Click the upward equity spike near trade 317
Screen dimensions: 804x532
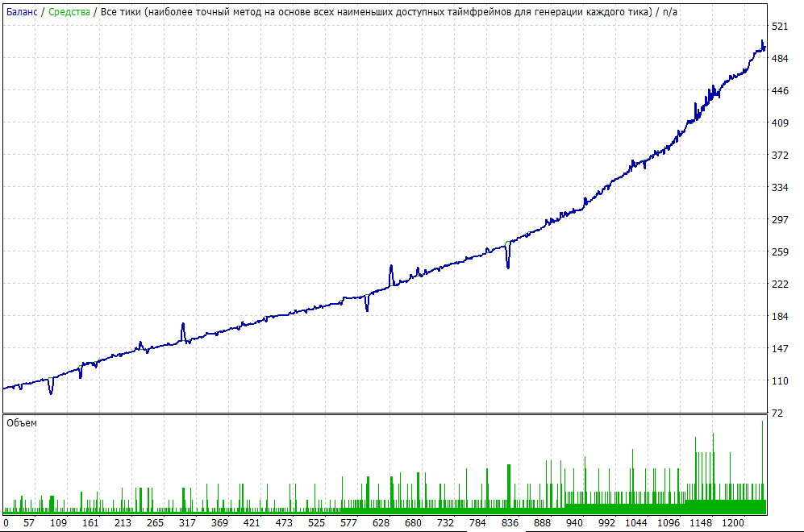[183, 326]
